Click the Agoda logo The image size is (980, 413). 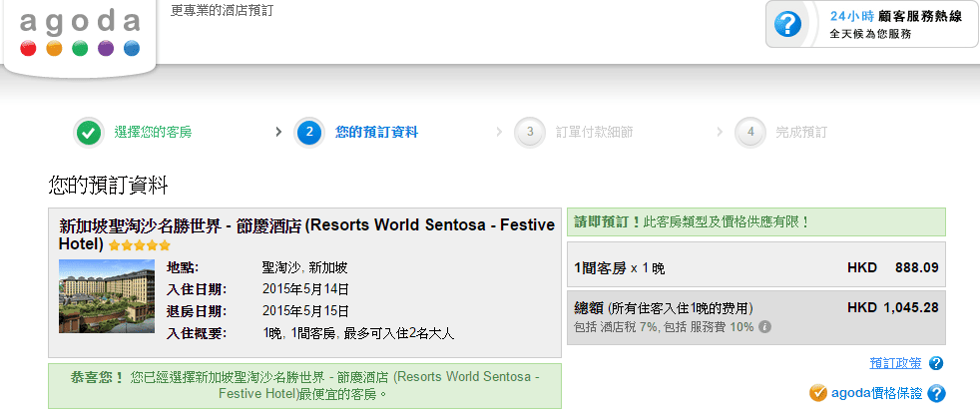pos(80,34)
